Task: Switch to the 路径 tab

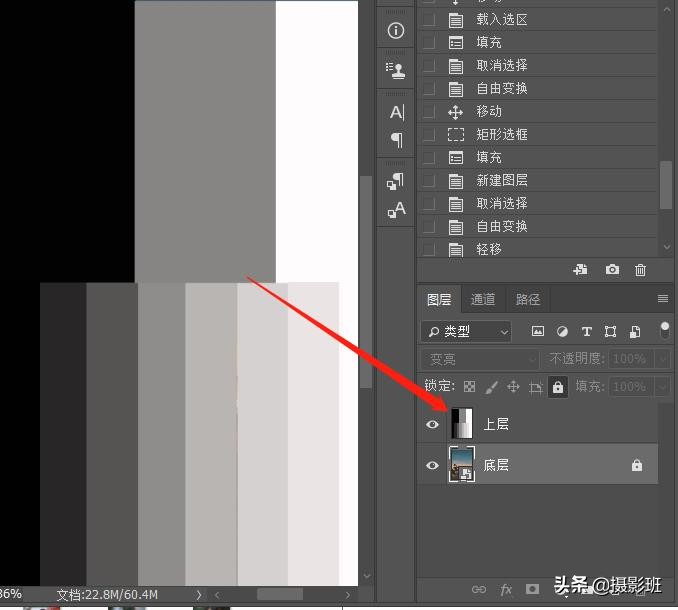Action: click(528, 299)
